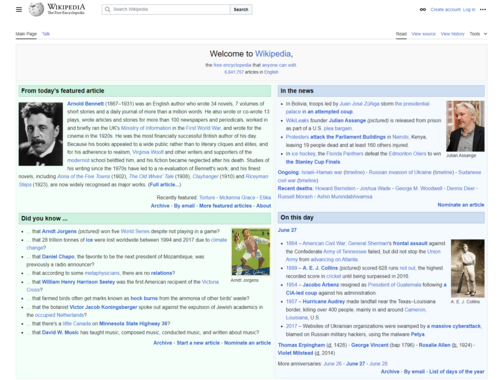The height and width of the screenshot is (380, 500).
Task: Click the Wikipedia globe logo
Action: (36, 9)
